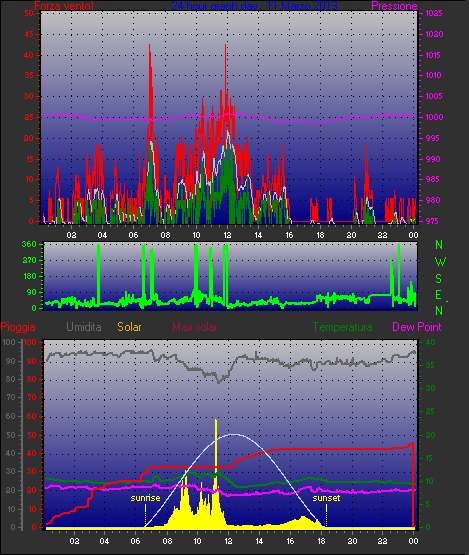Click the 'Max solar' legend label
469x555 pixels.
pos(195,327)
